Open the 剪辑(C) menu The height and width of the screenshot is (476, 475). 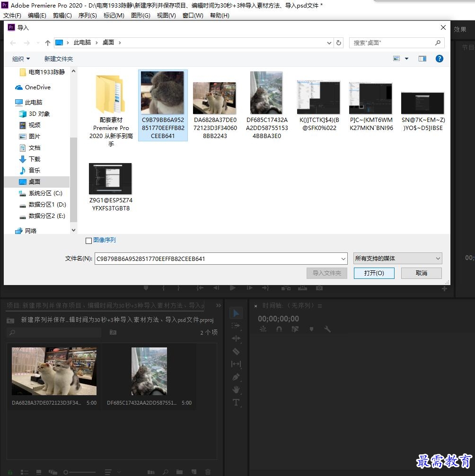tap(62, 16)
